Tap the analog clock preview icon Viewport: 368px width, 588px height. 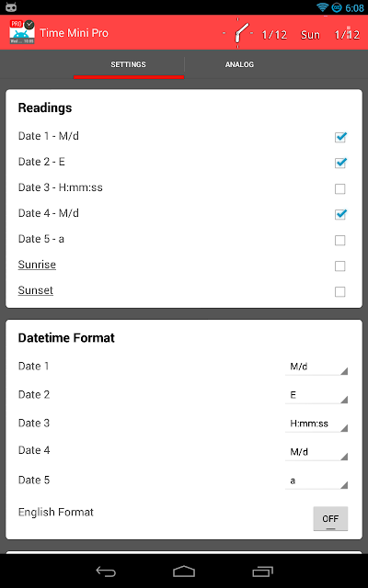coord(237,33)
